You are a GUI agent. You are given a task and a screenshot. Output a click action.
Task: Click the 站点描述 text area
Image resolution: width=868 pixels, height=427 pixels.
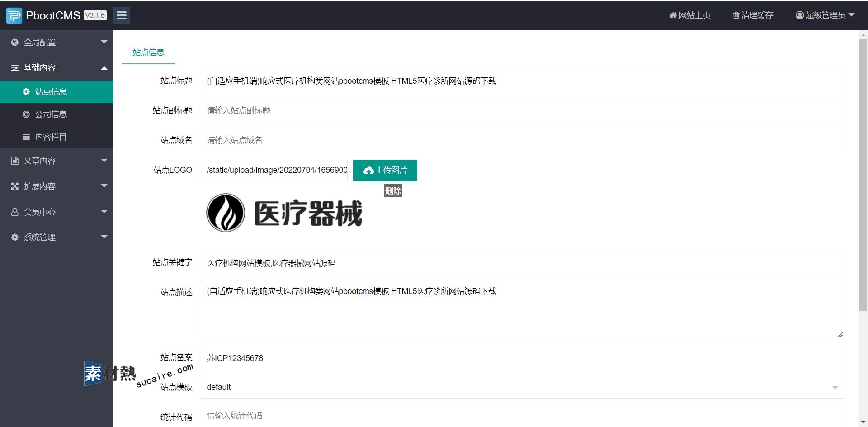(522, 310)
